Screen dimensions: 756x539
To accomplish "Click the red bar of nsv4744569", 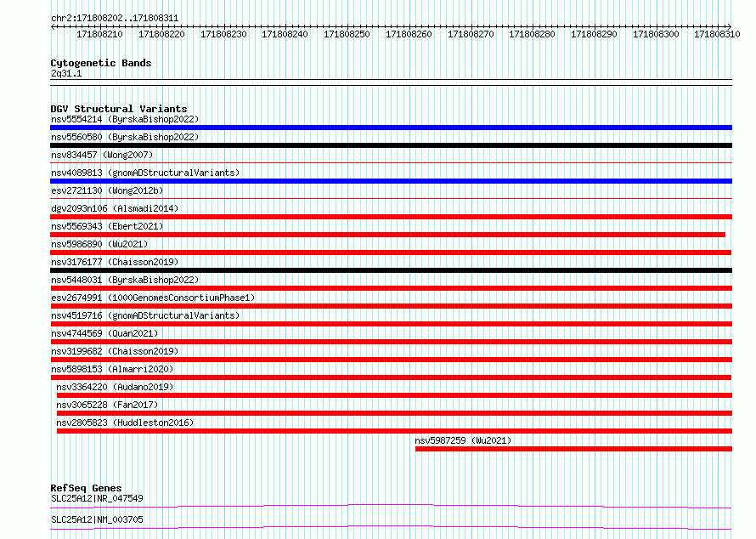I will point(391,342).
